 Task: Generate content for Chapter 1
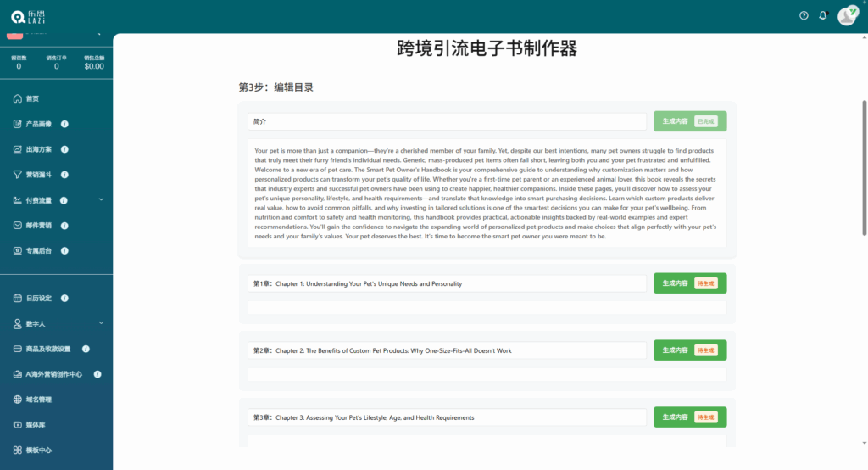click(x=675, y=283)
